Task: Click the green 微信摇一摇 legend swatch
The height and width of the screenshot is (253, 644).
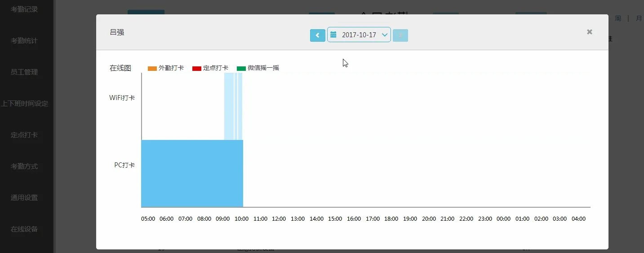Action: pyautogui.click(x=241, y=68)
